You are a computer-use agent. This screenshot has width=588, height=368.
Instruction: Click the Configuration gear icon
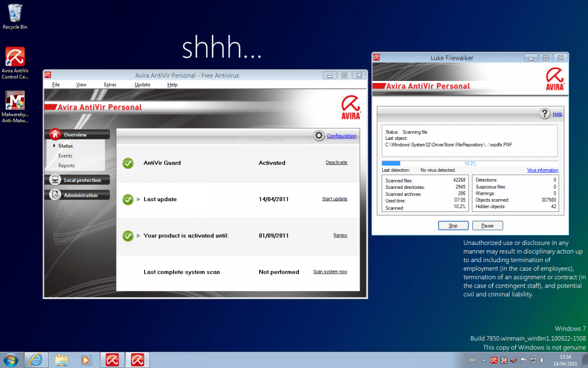[x=319, y=135]
